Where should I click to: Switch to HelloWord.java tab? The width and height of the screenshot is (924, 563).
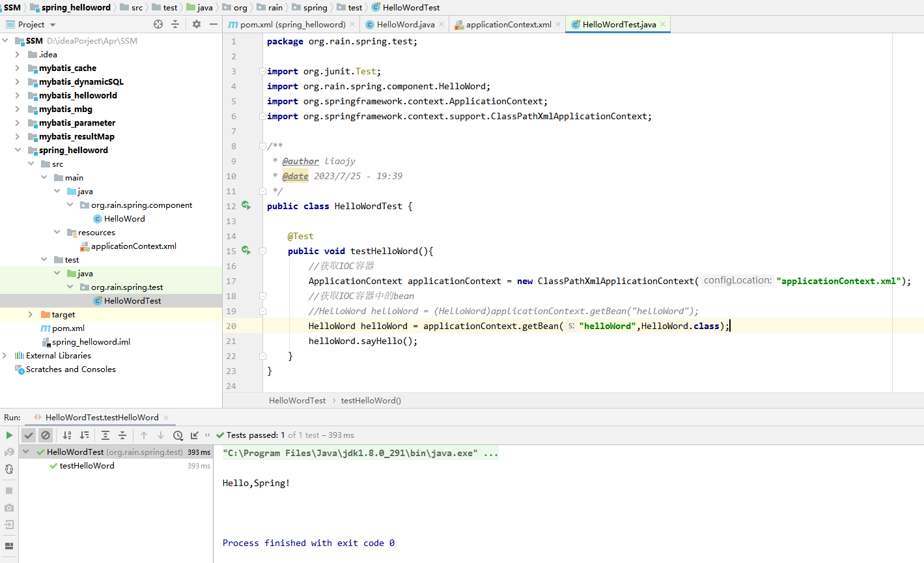(405, 25)
